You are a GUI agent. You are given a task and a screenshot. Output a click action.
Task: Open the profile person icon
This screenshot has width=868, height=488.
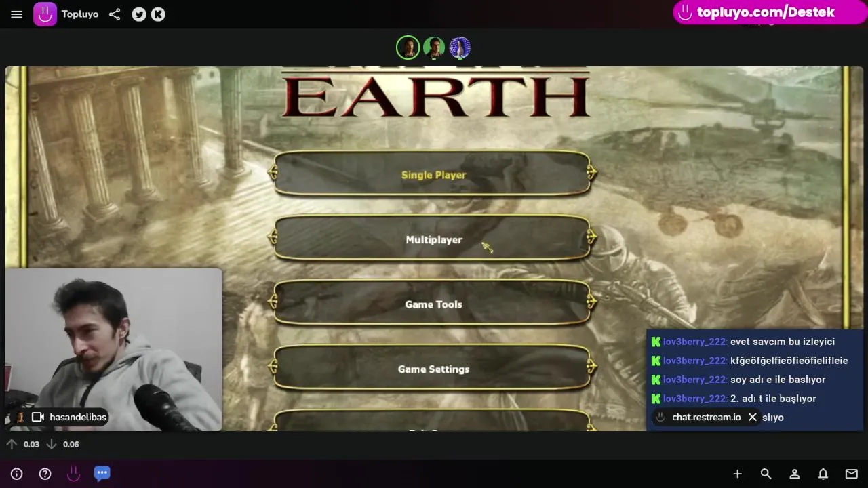click(x=794, y=474)
